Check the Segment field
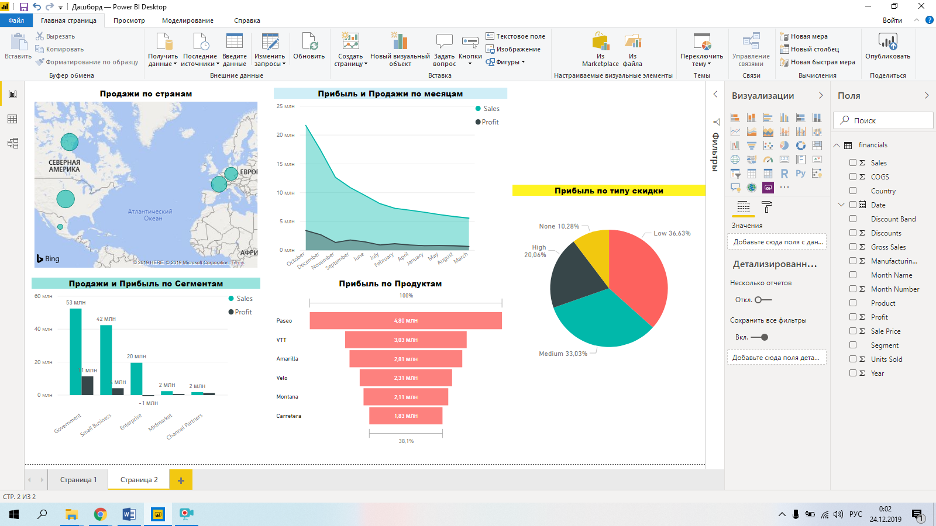Screen dimensions: 936x526 pos(853,345)
